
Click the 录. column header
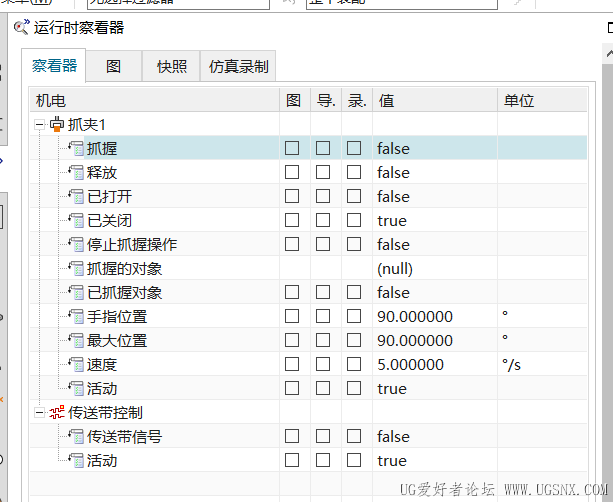(x=357, y=100)
